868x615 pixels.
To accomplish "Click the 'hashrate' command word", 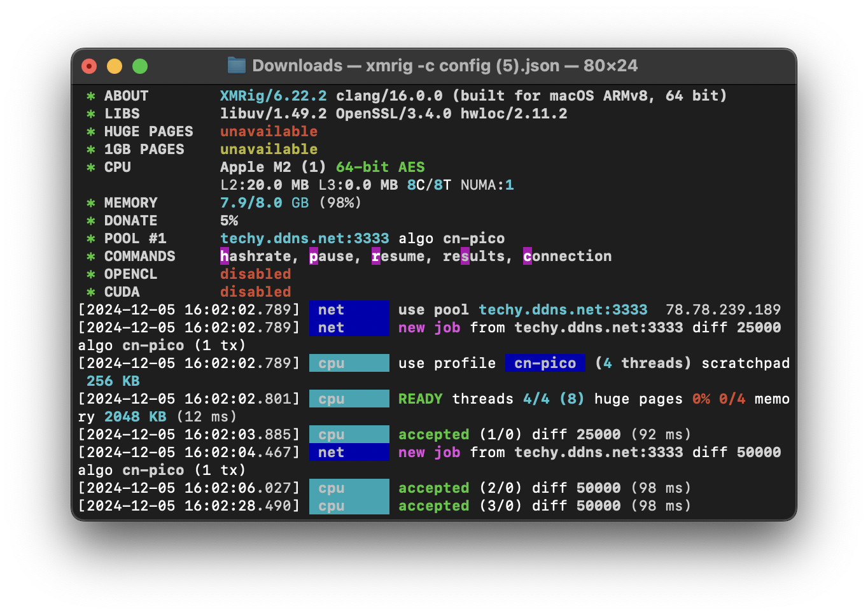I will tap(256, 256).
